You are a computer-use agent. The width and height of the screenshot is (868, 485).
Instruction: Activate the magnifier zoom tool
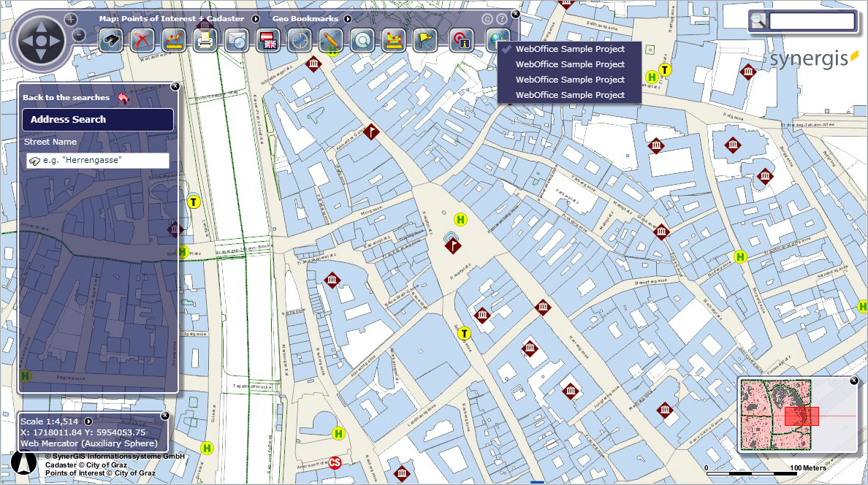(362, 40)
